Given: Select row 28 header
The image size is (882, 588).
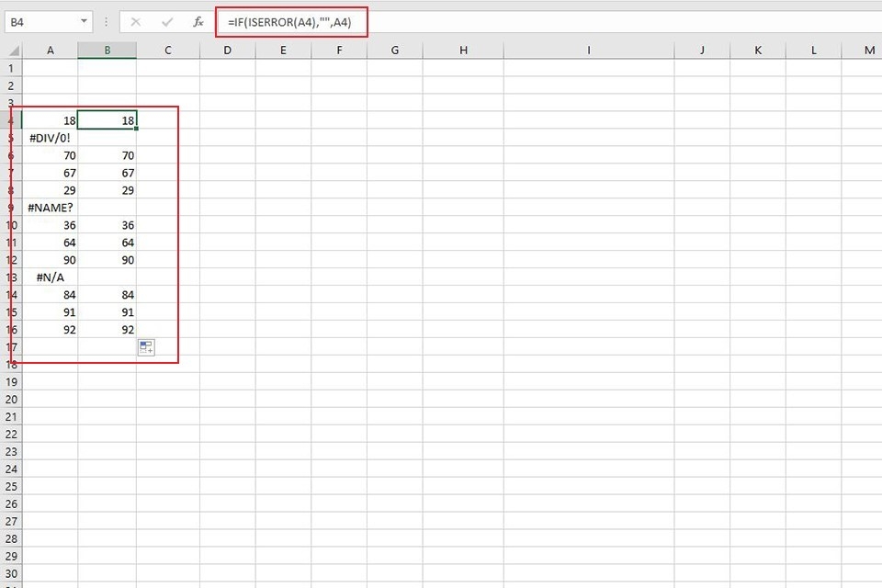Looking at the screenshot, I should pos(11,539).
